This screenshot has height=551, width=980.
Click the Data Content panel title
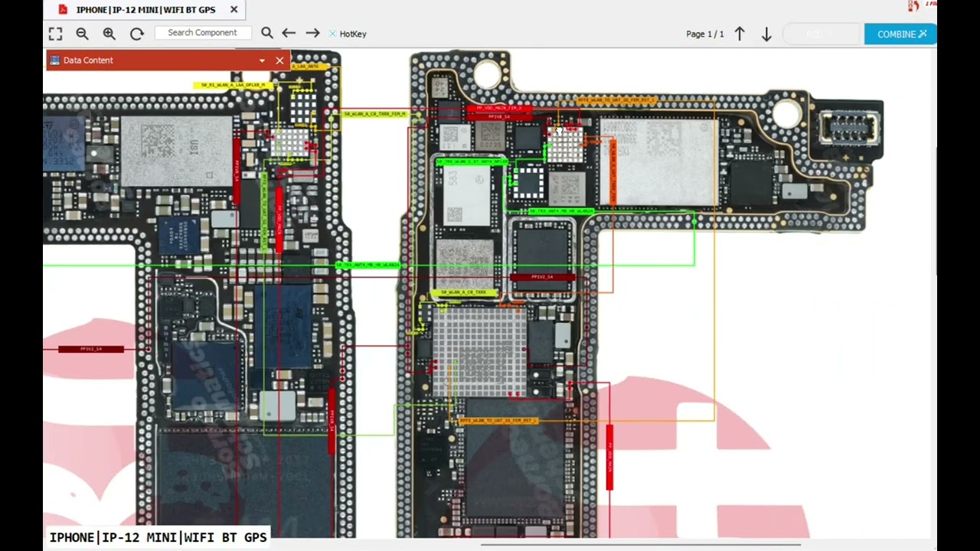click(88, 60)
